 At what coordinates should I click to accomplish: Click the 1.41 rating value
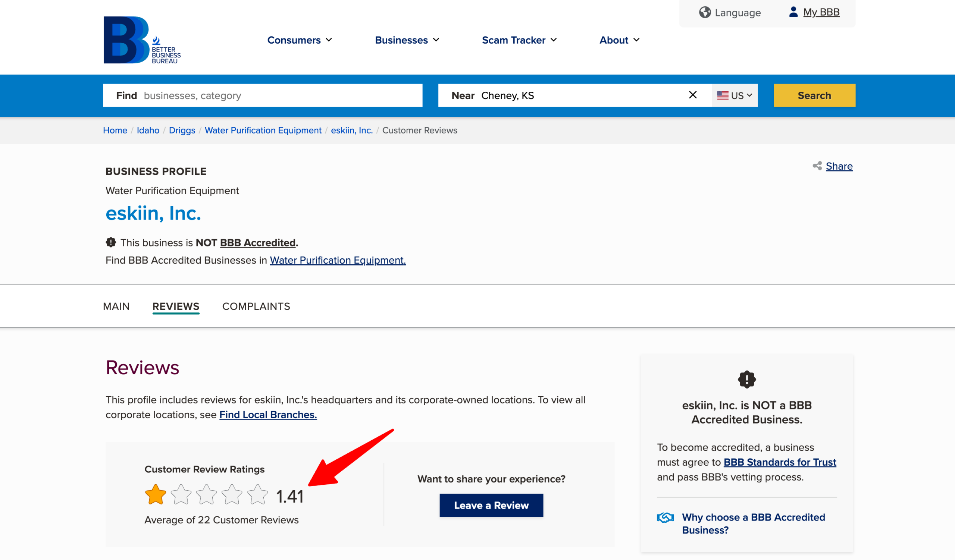coord(290,496)
